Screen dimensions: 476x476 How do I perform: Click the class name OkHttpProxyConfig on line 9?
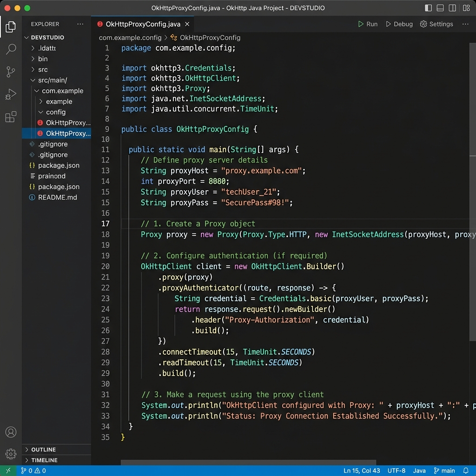[x=212, y=129]
